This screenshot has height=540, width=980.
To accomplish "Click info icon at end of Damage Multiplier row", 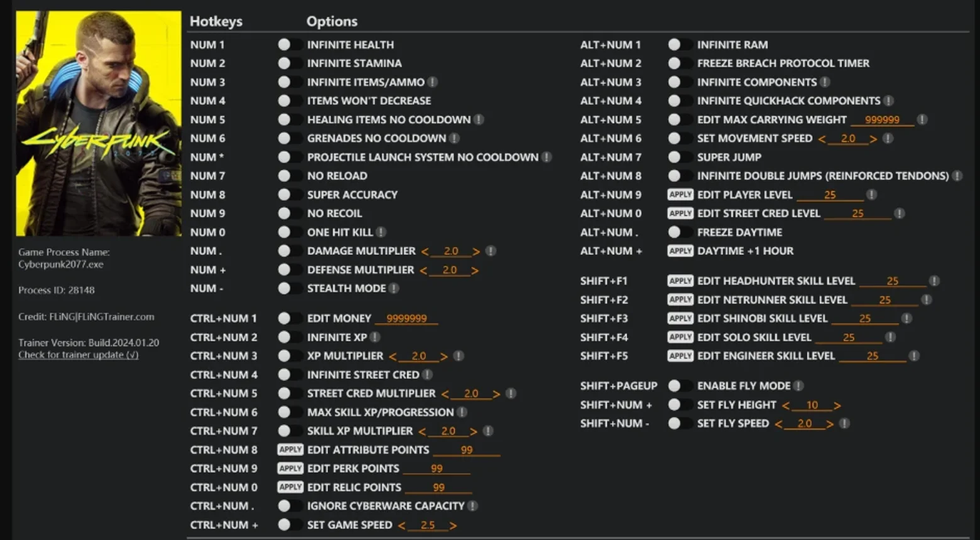I will (491, 251).
